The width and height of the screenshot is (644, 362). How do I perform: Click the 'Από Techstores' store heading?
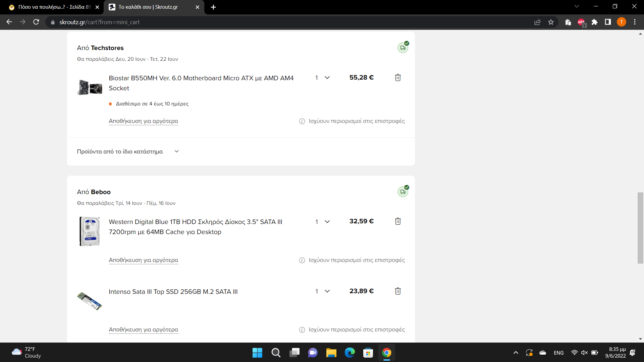(x=100, y=48)
